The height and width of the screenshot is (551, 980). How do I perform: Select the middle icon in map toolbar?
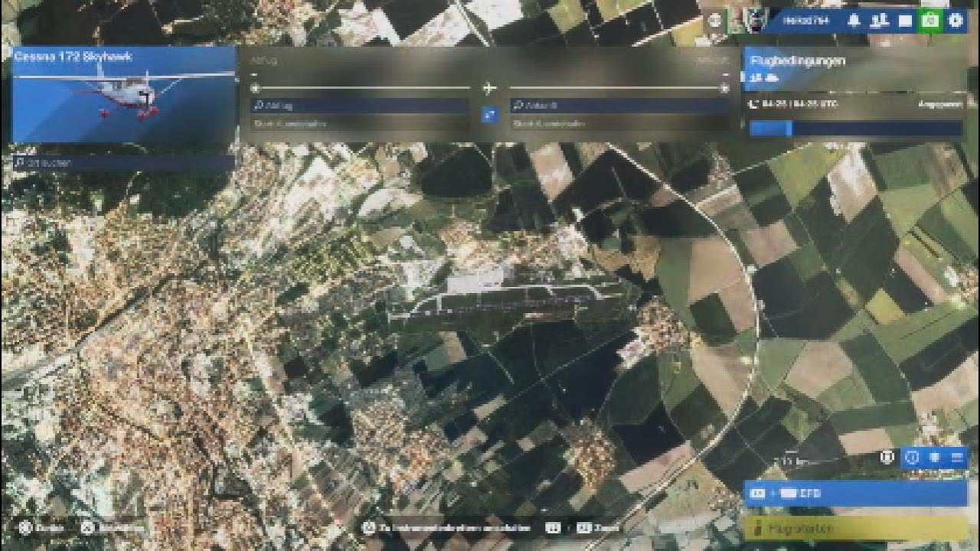click(934, 458)
